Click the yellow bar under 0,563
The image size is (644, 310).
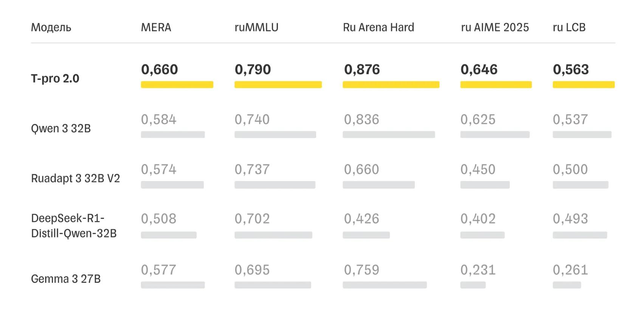(x=583, y=85)
